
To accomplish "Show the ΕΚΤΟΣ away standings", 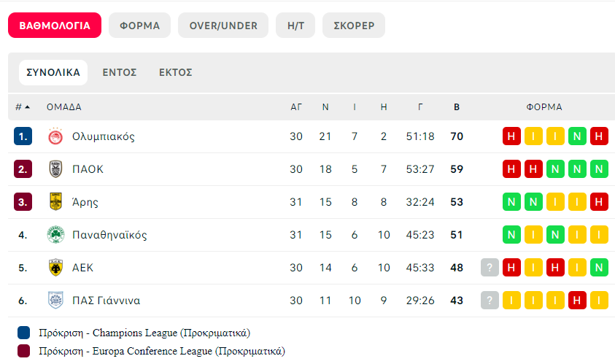I will coord(175,72).
